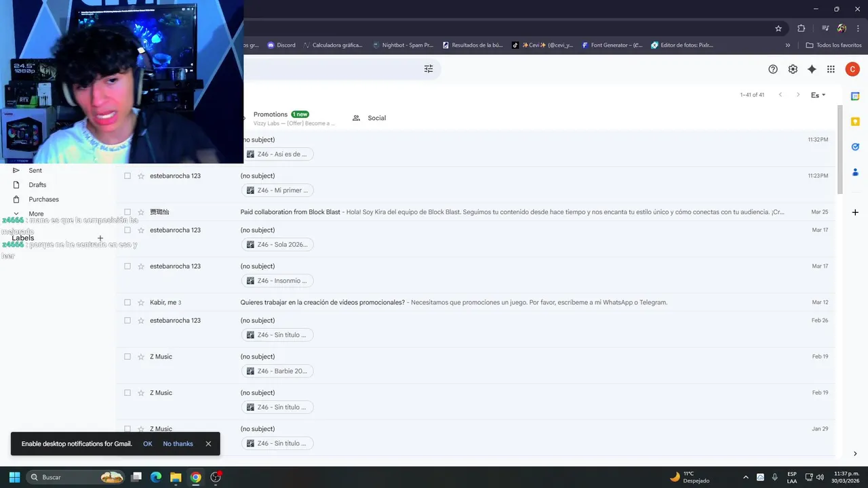Image resolution: width=868 pixels, height=488 pixels.
Task: Show side panel chevron at bottom right
Action: pyautogui.click(x=855, y=453)
